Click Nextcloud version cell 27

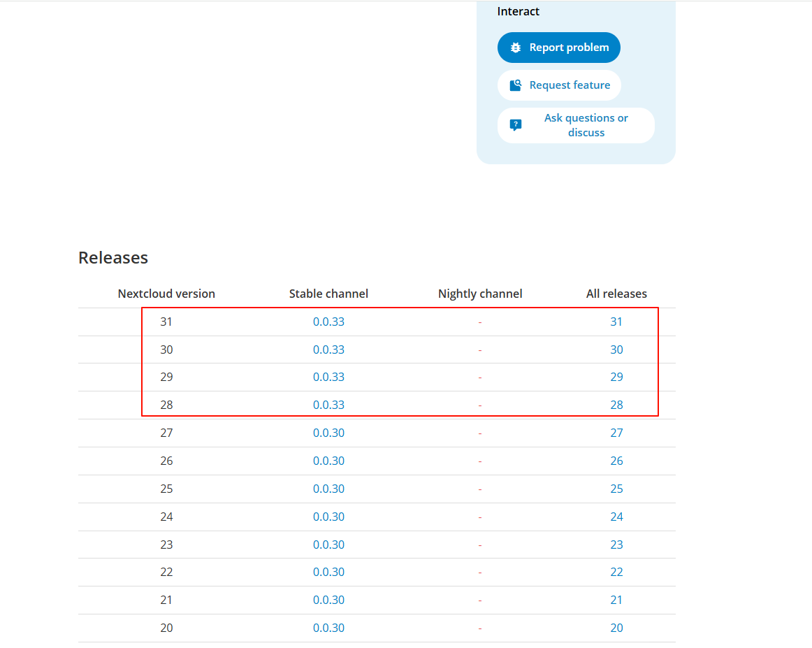point(166,433)
